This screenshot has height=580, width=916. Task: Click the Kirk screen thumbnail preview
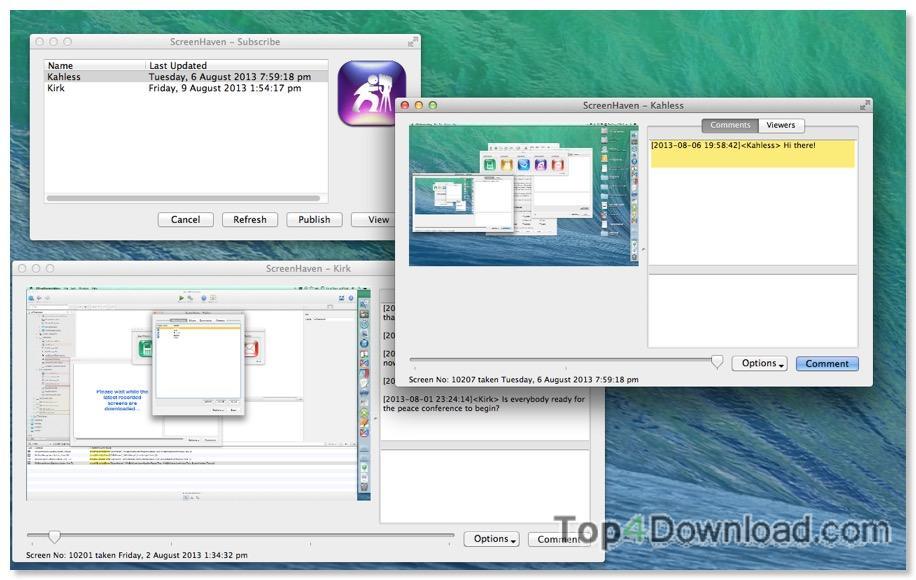click(x=199, y=394)
